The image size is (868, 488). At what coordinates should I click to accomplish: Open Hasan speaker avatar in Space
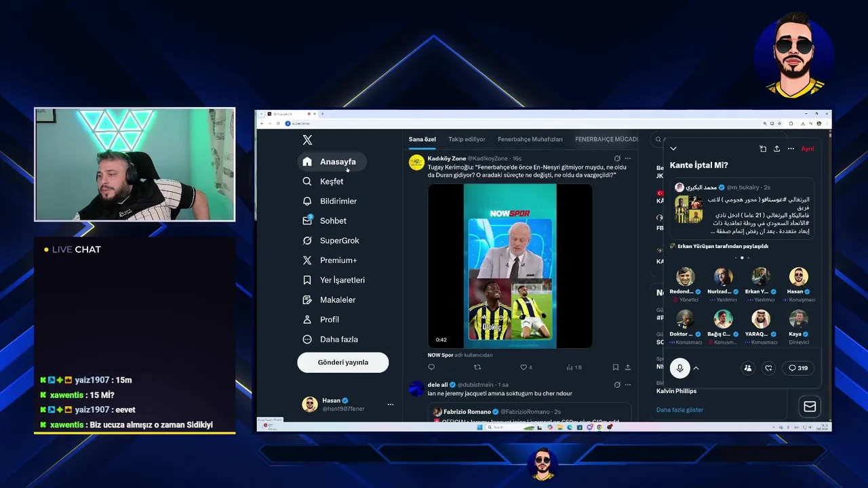point(799,277)
